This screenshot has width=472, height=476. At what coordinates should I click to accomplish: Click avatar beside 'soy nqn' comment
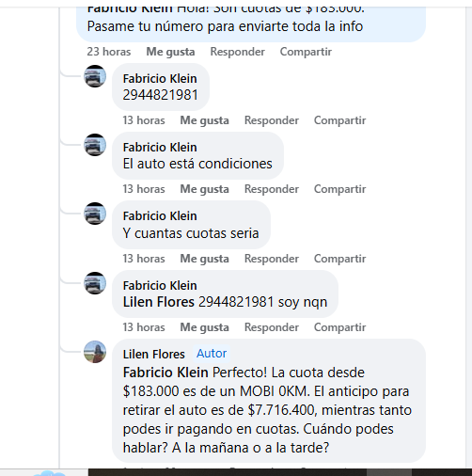coord(95,283)
